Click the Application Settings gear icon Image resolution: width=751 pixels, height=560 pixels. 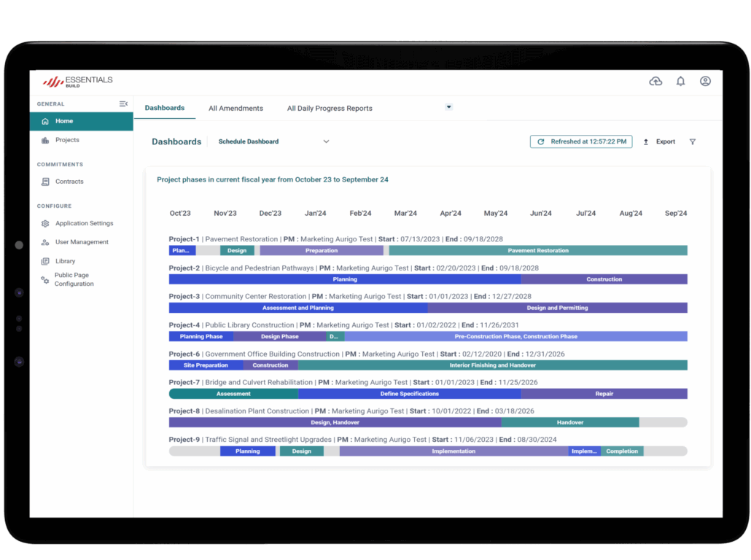click(x=45, y=224)
